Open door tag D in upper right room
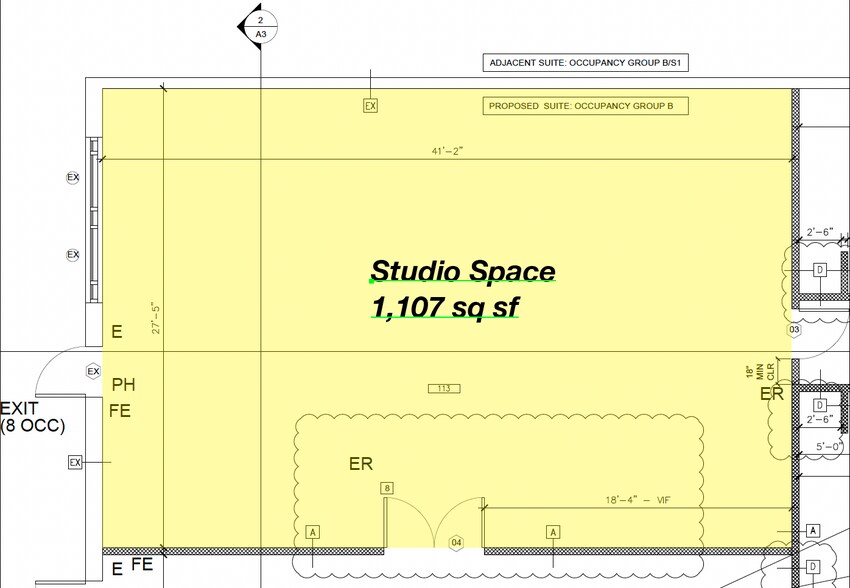Screen dimensions: 850x588 pyautogui.click(x=820, y=268)
